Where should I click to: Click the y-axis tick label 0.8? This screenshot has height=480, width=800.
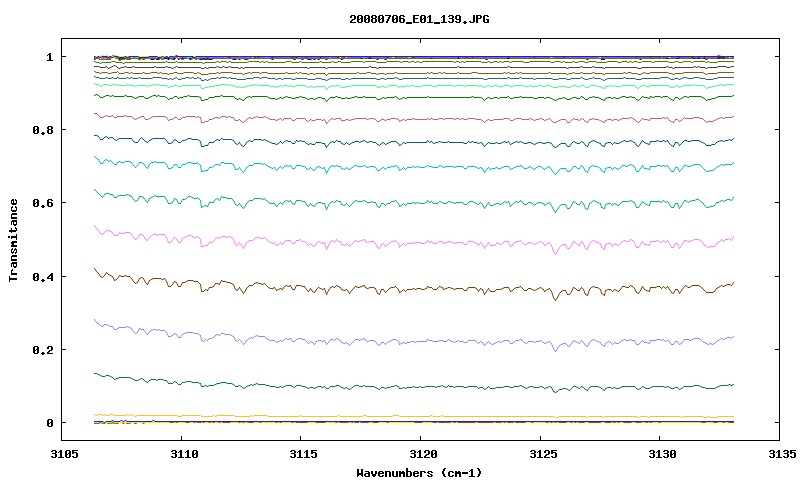point(43,130)
